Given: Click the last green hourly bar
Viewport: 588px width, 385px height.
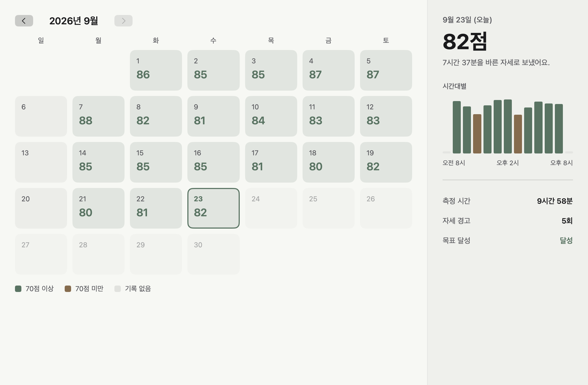Looking at the screenshot, I should coord(559,129).
